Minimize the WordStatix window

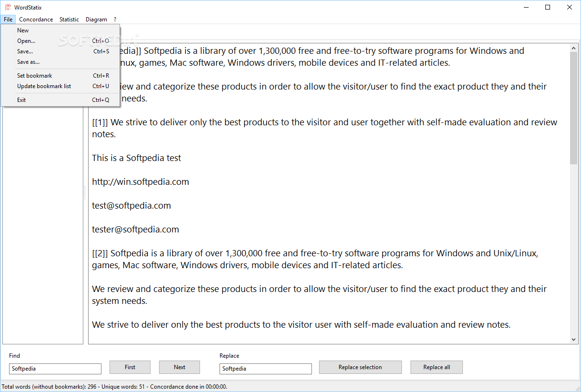coord(526,7)
